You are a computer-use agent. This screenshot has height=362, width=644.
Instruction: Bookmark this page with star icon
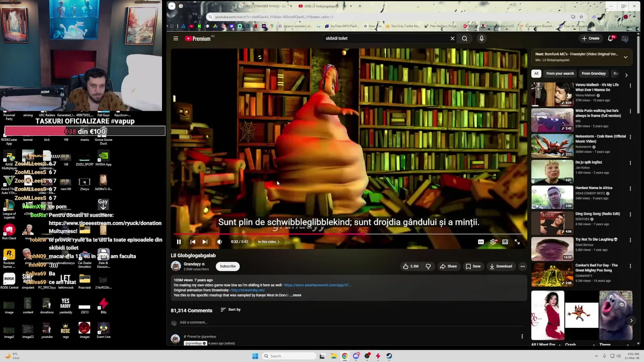click(581, 17)
